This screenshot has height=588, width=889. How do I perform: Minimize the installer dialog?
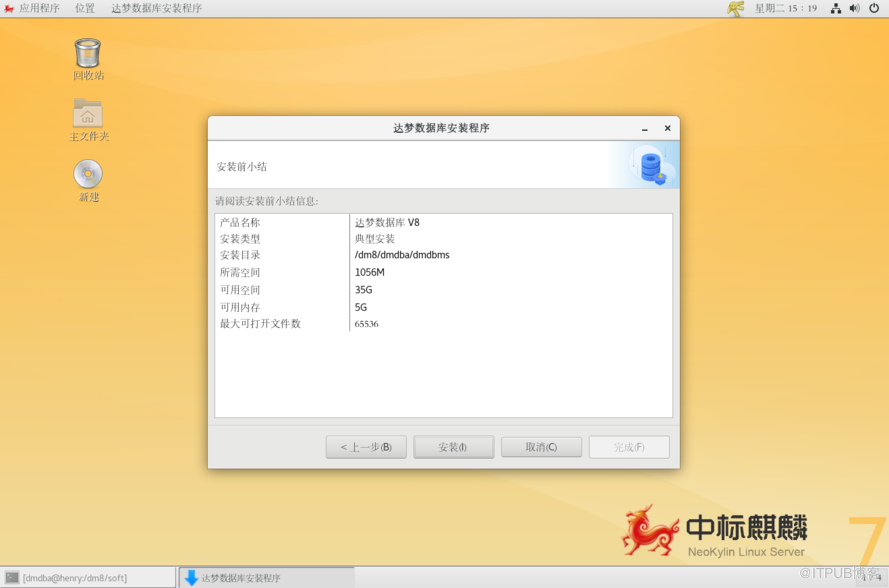645,129
